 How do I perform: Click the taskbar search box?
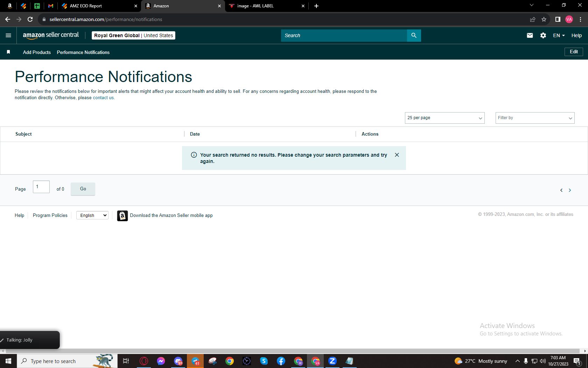coord(66,361)
